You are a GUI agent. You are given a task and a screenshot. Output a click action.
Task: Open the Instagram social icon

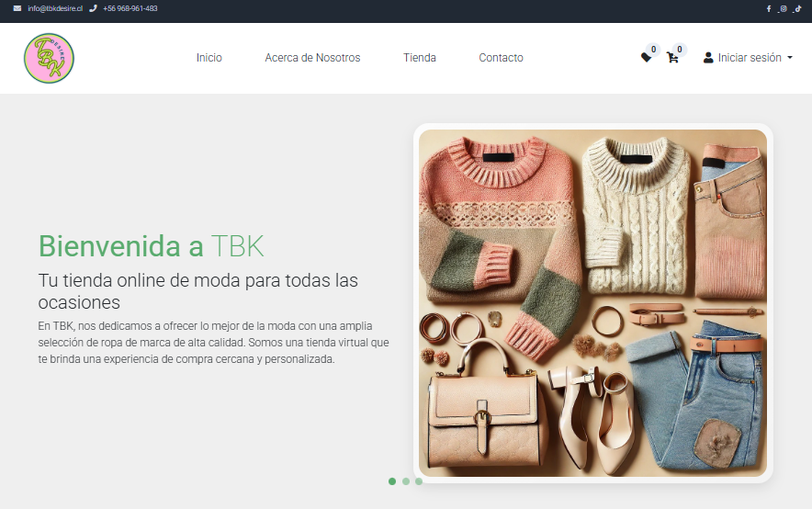click(x=783, y=8)
